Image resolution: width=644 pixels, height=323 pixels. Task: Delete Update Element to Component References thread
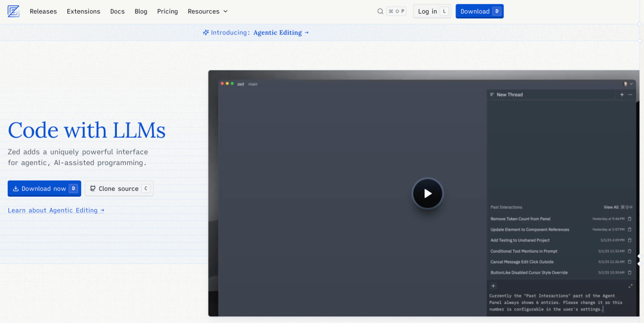(630, 230)
